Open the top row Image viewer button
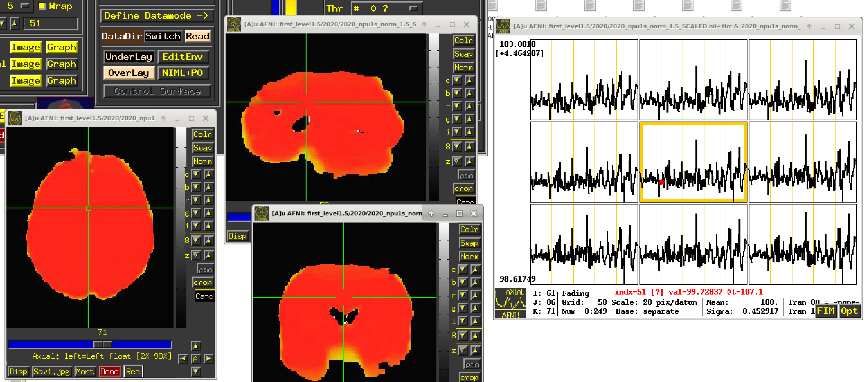The width and height of the screenshot is (868, 382). 26,47
